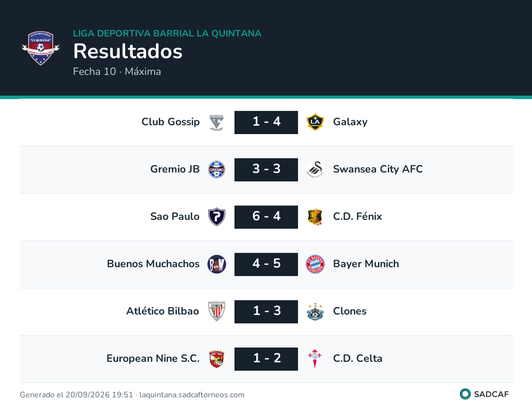This screenshot has height=420, width=532.
Task: Click the C.D. Fénix phoenix crest
Action: point(315,217)
